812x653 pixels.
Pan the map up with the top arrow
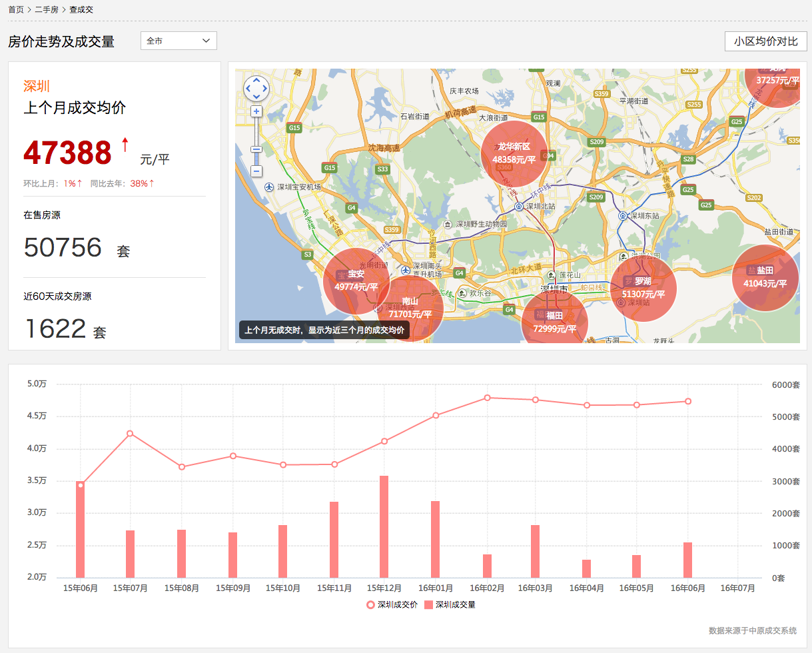coord(256,81)
